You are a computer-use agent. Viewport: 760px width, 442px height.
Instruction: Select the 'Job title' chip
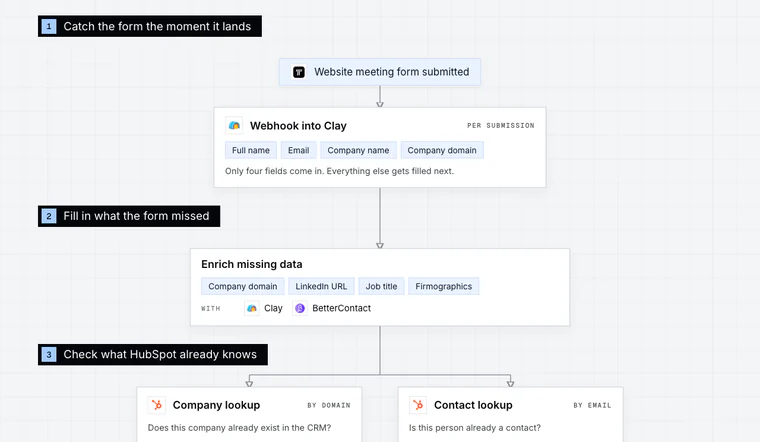point(381,286)
